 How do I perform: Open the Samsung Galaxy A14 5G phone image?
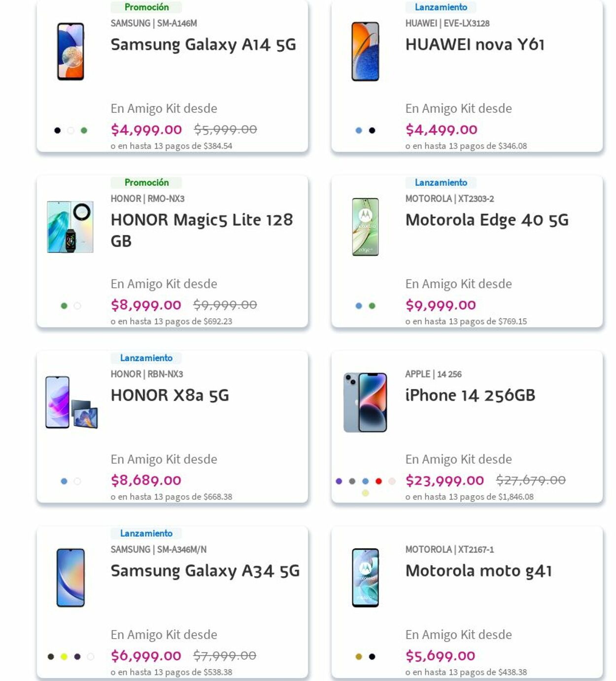pyautogui.click(x=70, y=51)
